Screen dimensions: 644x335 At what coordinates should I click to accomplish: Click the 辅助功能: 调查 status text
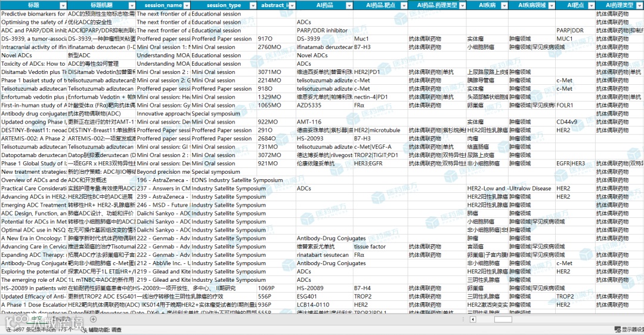105,330
